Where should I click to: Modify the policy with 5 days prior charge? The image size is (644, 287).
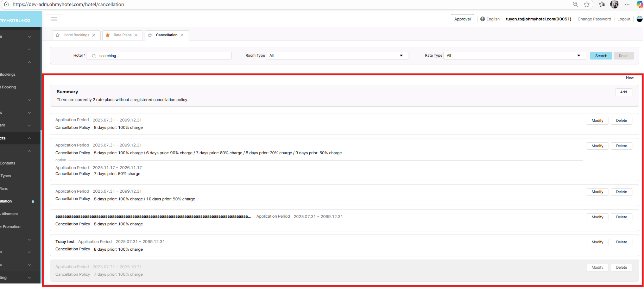[x=597, y=146]
